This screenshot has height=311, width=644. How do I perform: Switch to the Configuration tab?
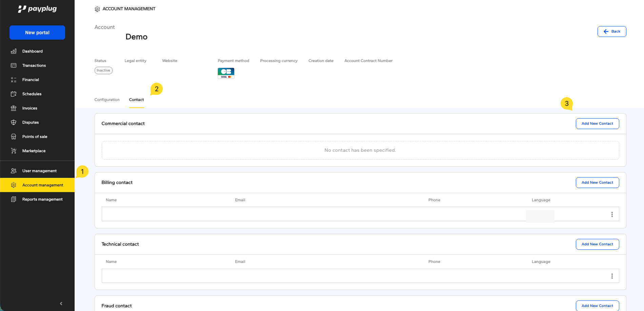tap(107, 100)
